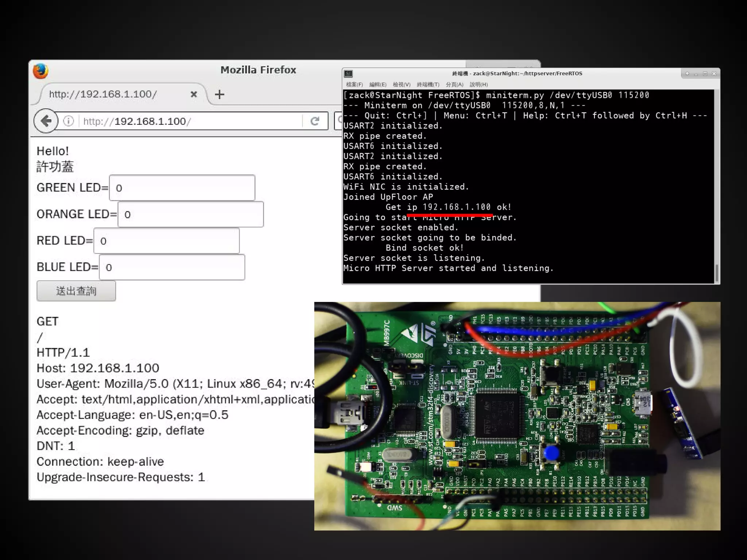This screenshot has width=747, height=560.
Task: Maximize the terminal window
Action: [705, 74]
